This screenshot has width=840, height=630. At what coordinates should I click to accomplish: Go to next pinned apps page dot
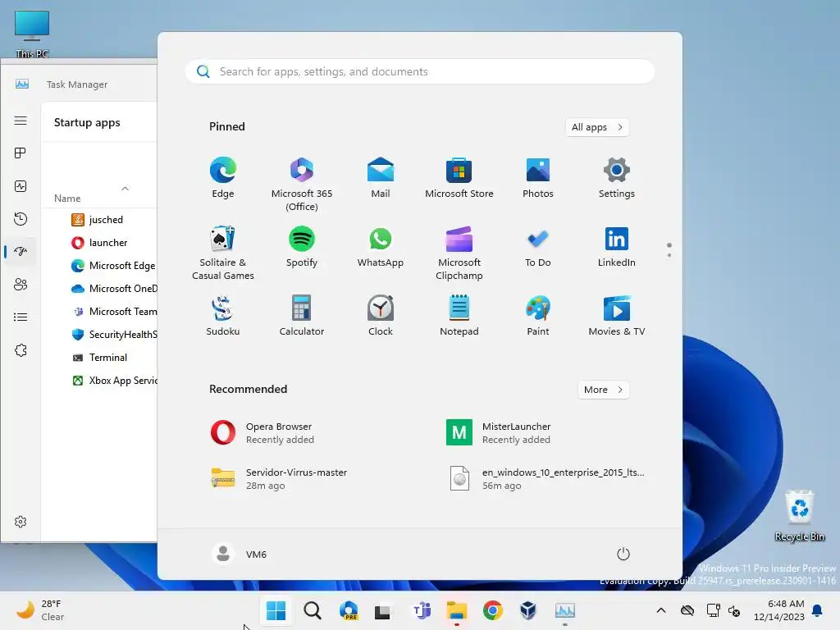(x=669, y=255)
